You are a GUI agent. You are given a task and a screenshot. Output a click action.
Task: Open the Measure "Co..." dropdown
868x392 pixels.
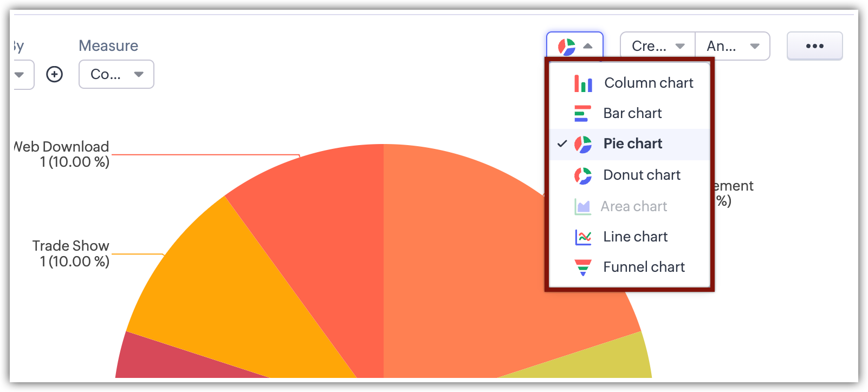click(x=116, y=74)
